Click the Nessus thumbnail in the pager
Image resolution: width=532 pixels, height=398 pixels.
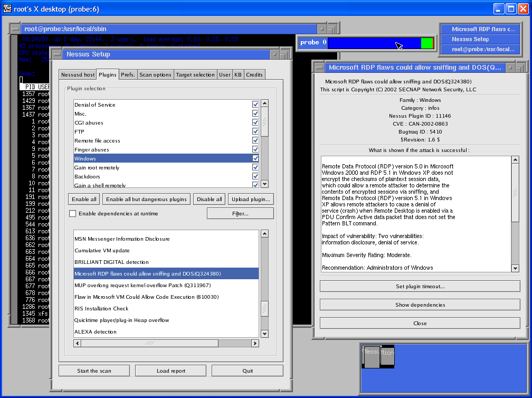click(x=371, y=357)
